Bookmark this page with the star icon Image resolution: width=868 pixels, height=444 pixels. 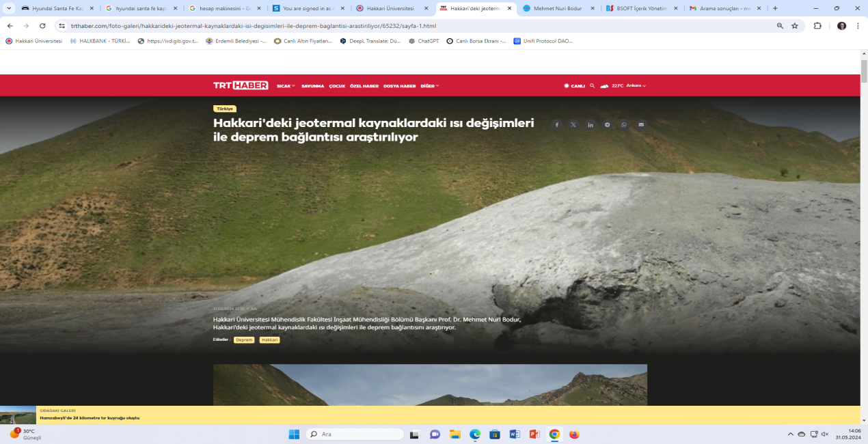click(795, 26)
